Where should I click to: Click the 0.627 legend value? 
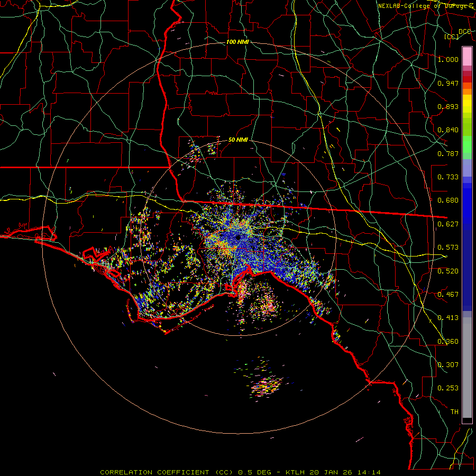coord(448,224)
